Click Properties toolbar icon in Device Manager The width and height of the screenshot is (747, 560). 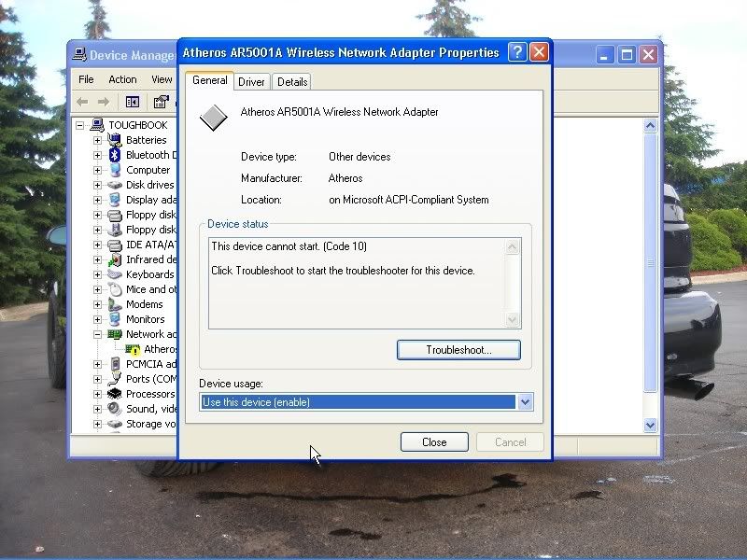click(x=161, y=102)
